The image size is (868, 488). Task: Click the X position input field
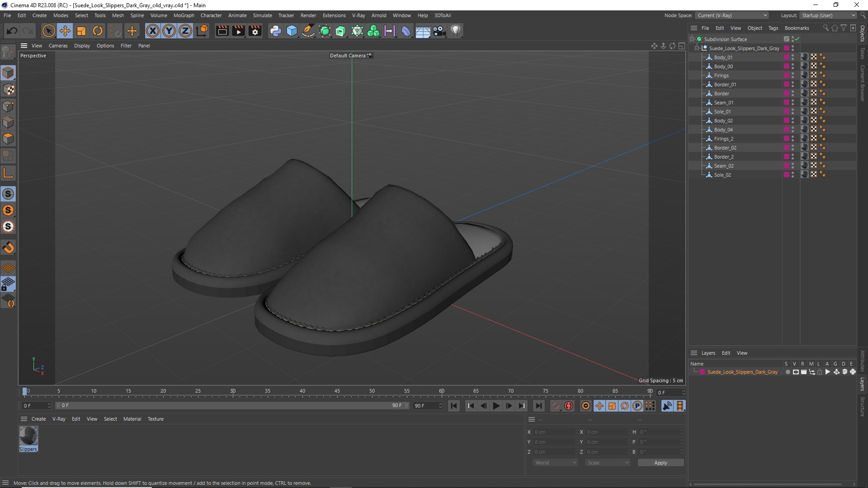(555, 432)
